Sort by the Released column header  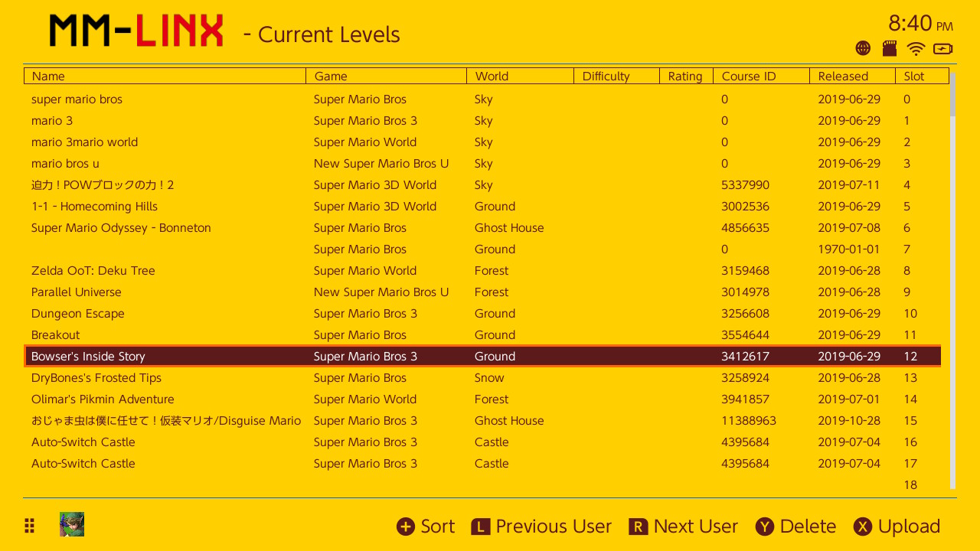coord(853,76)
